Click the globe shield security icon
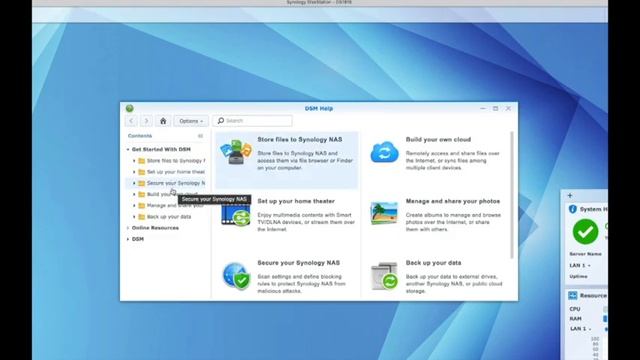The width and height of the screenshot is (640, 360). pyautogui.click(x=236, y=276)
